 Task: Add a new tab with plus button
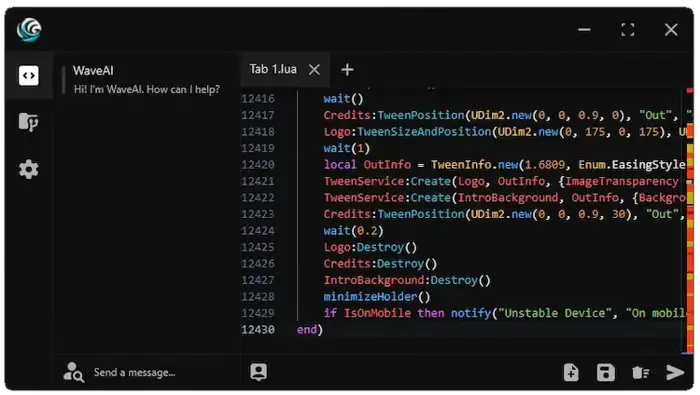tap(347, 70)
